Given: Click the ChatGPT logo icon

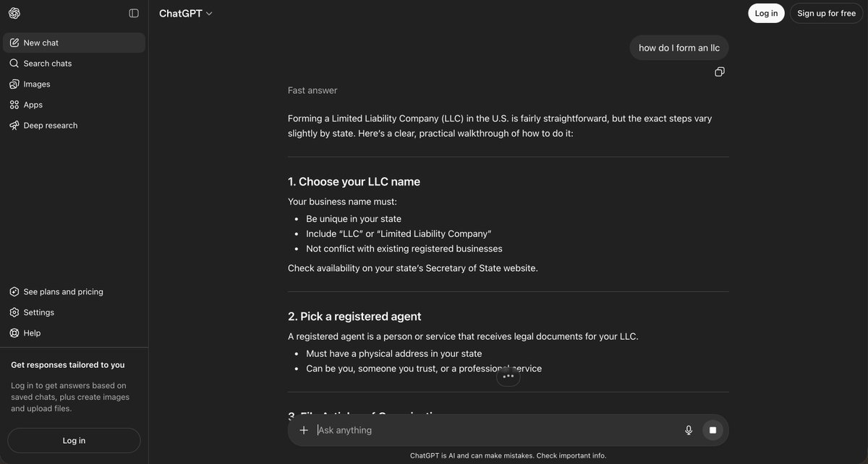Looking at the screenshot, I should tap(14, 13).
